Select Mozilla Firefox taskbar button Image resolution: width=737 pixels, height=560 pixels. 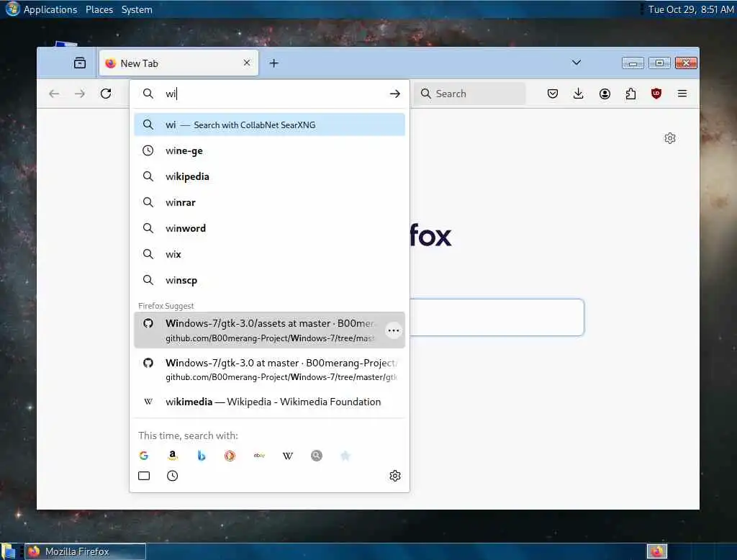pos(85,551)
